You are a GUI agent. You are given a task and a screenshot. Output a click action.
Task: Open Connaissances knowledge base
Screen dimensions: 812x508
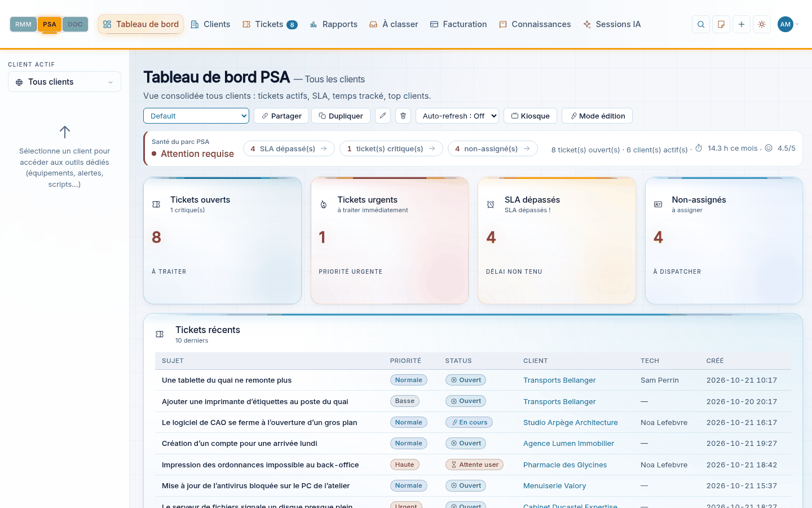535,24
